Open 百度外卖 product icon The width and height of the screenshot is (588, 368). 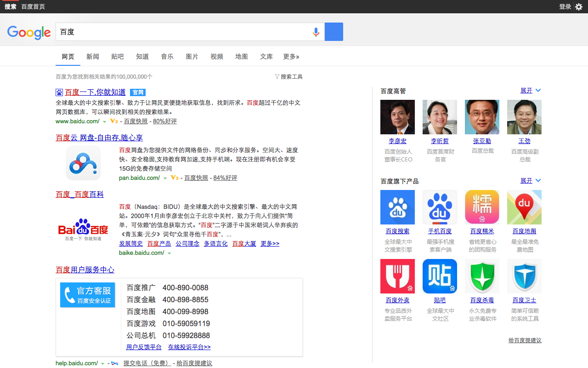(397, 276)
